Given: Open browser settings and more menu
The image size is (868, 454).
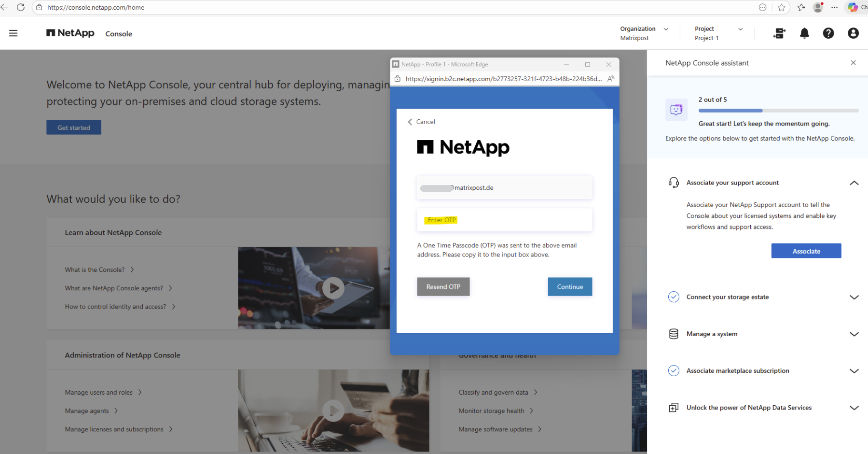Looking at the screenshot, I should 834,7.
